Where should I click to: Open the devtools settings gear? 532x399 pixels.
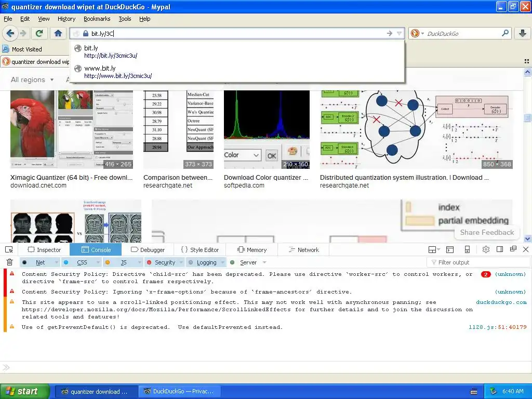click(x=486, y=250)
